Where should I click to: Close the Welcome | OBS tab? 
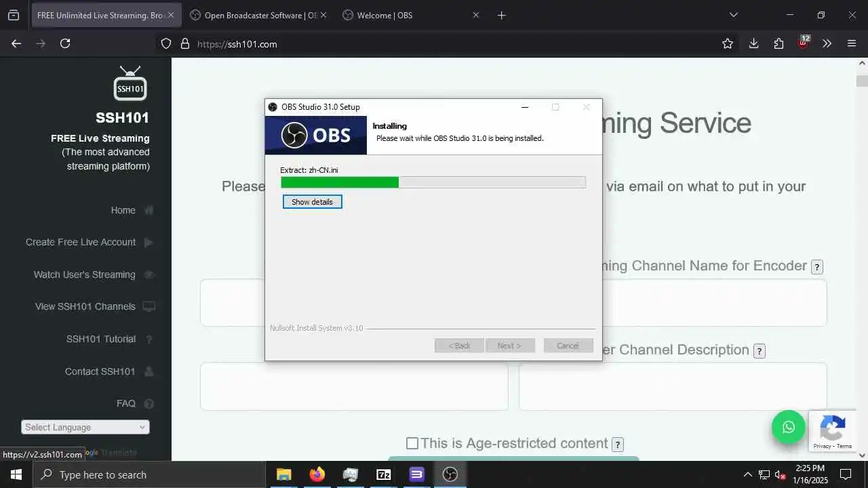(x=475, y=15)
